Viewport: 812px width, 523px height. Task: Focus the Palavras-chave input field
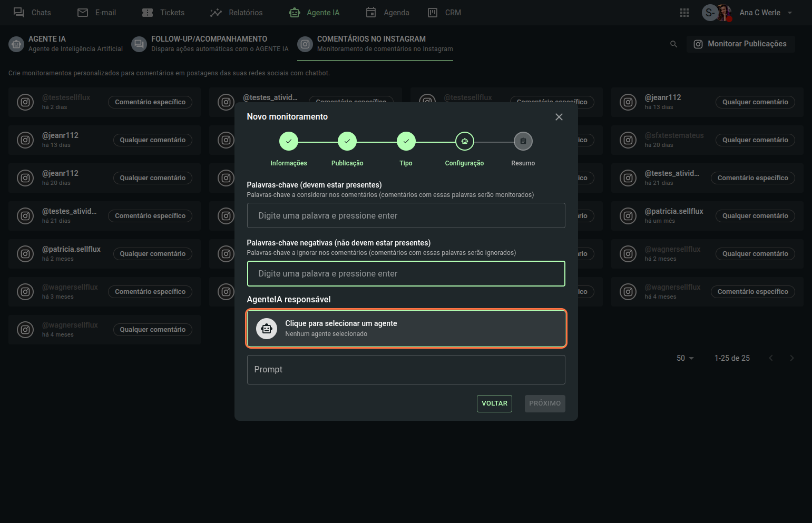pyautogui.click(x=406, y=215)
